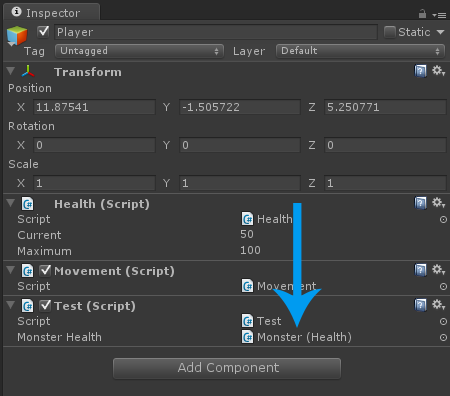This screenshot has width=450, height=396.
Task: Click the Transform component title
Action: click(x=88, y=72)
